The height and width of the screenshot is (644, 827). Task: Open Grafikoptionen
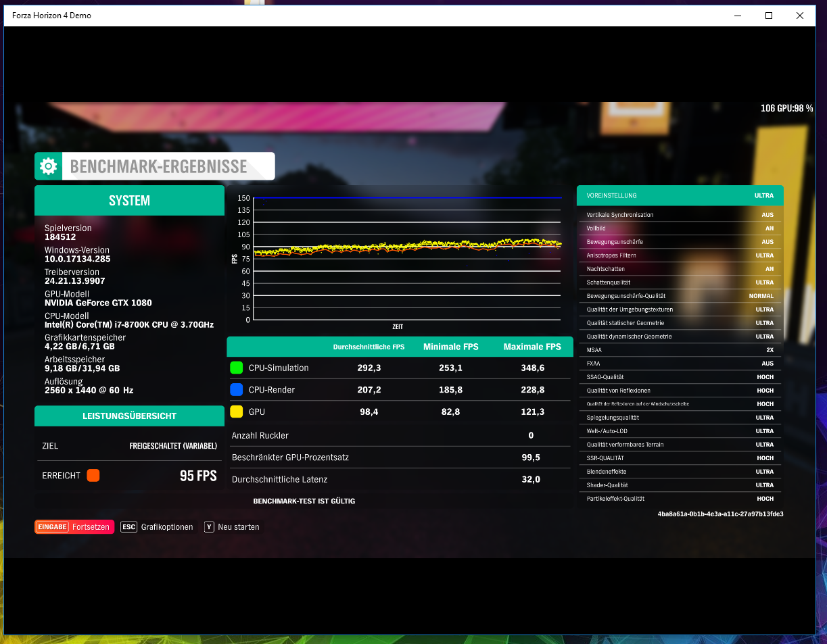pos(167,527)
